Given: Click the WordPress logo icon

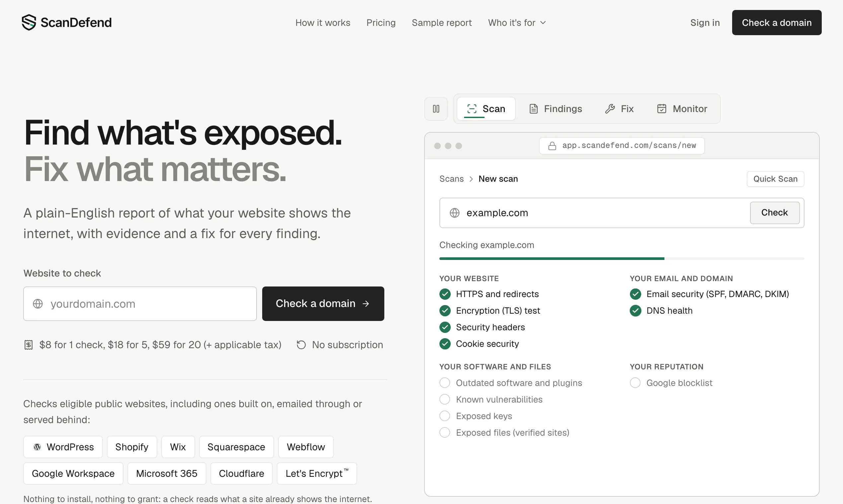Looking at the screenshot, I should (x=38, y=447).
